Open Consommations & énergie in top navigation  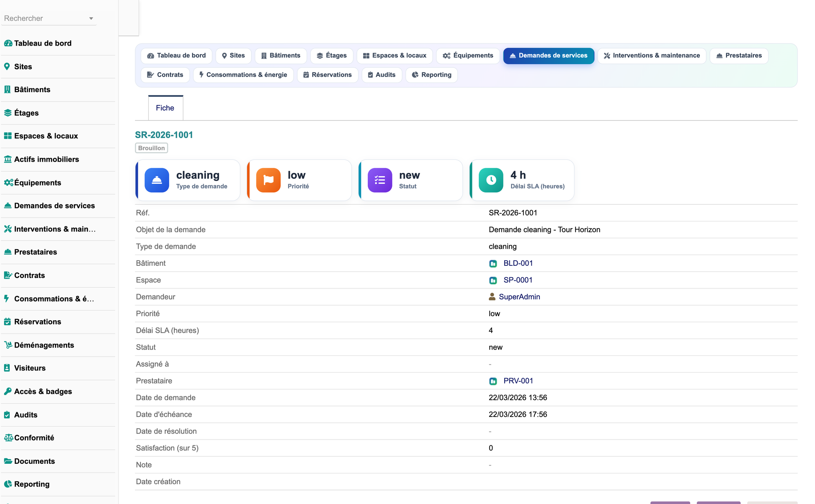coord(243,75)
